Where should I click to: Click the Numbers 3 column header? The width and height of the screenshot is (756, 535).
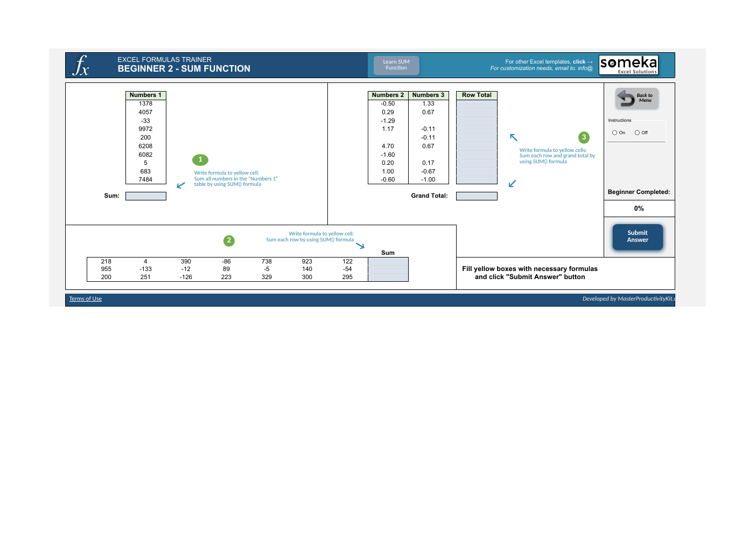(429, 95)
